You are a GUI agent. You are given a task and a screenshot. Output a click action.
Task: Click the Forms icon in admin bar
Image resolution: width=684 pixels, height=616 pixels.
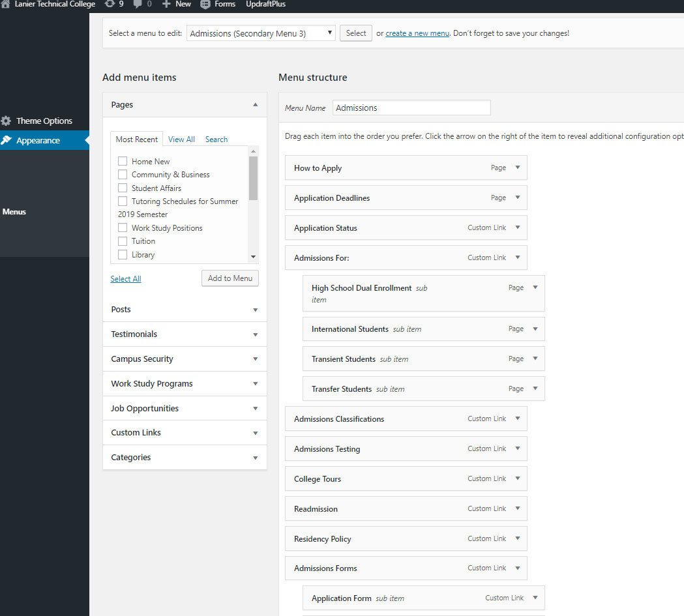tap(205, 4)
